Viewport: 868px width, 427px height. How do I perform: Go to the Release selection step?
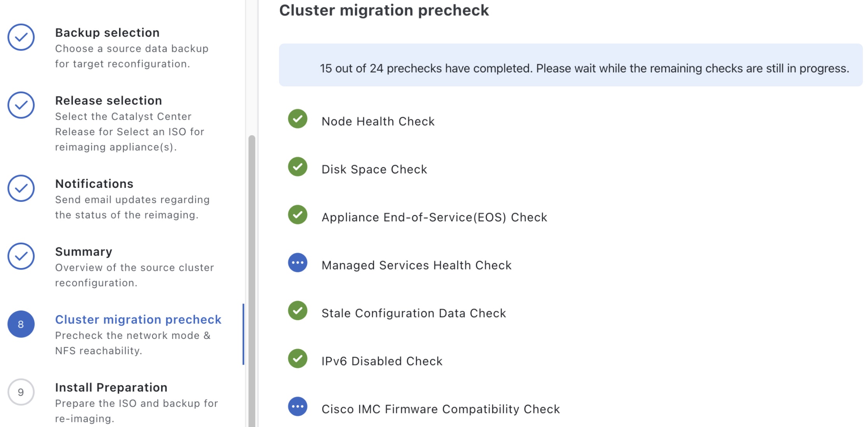pos(109,101)
